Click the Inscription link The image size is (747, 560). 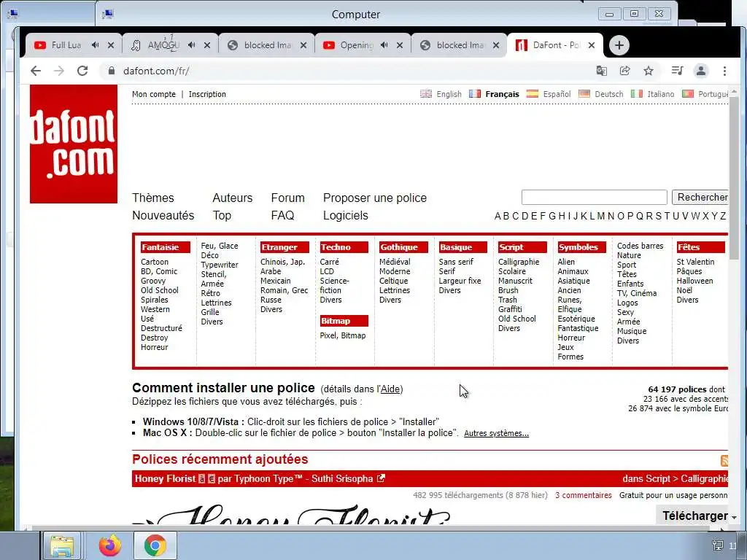pyautogui.click(x=207, y=94)
